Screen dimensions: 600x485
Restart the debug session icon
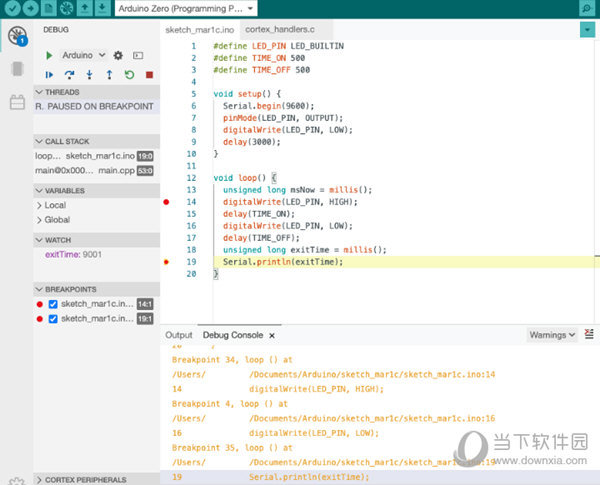coord(129,75)
